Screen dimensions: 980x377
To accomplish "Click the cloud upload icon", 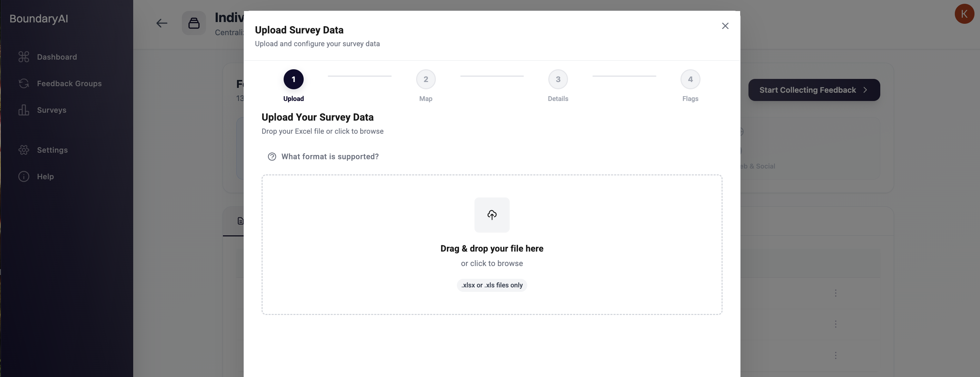I will point(491,215).
